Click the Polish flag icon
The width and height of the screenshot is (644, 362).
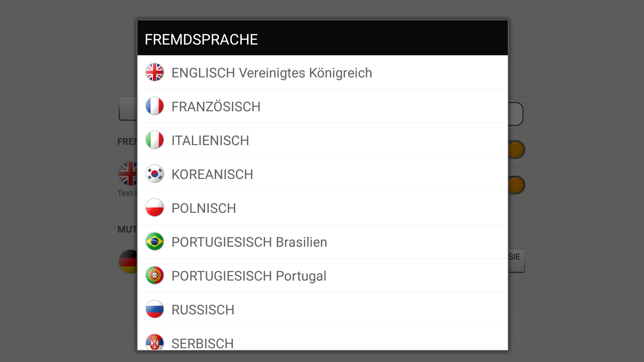(155, 207)
